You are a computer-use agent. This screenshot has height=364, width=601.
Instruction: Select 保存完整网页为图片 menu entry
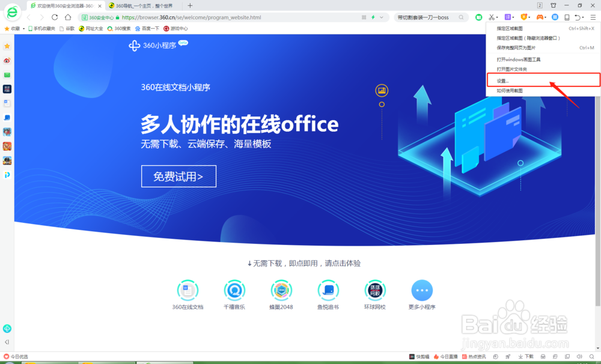click(543, 47)
